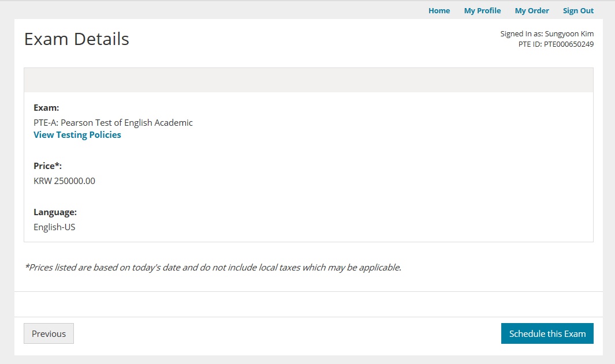Select the PTE000650249 ID number

(568, 44)
